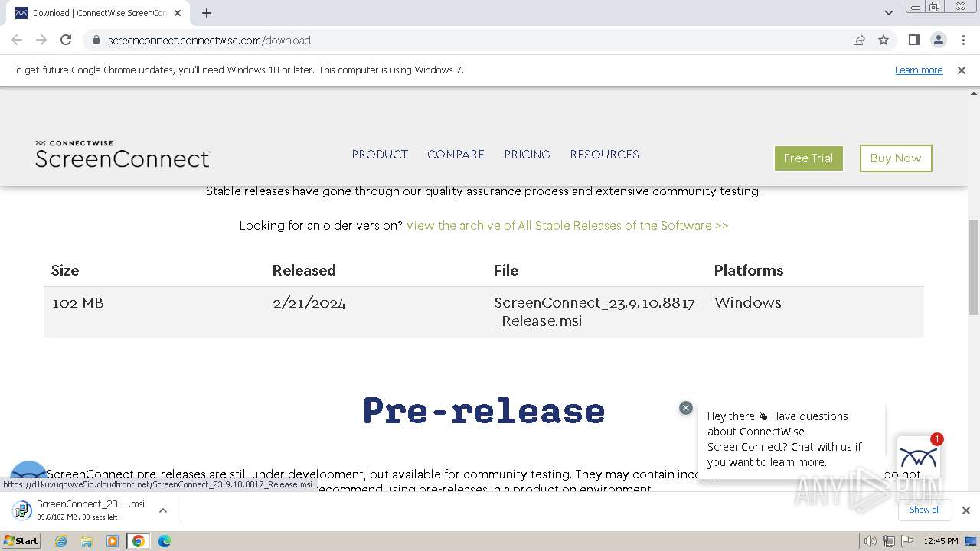Screen dimensions: 980x551
Task: Read the chat greeting message bubble
Action: click(791, 439)
